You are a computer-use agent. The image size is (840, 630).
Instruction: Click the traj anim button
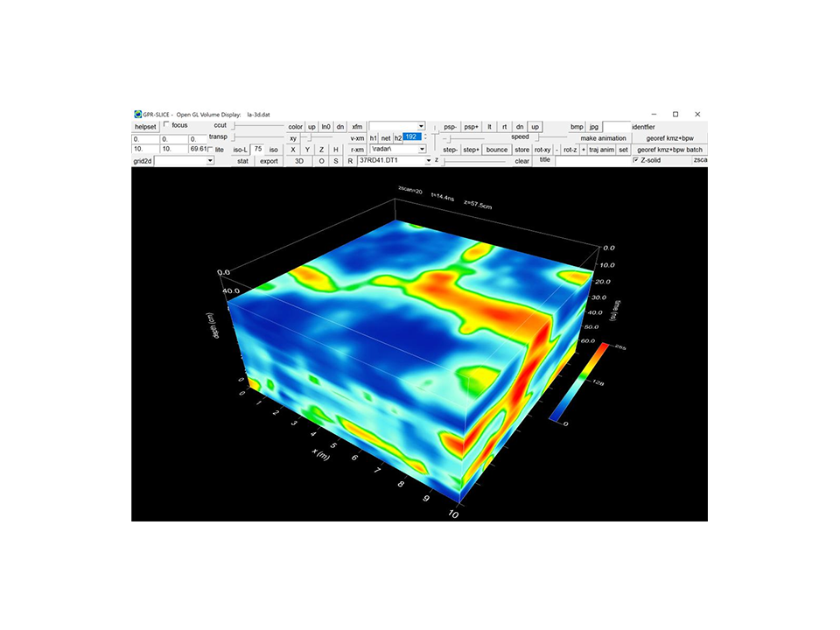tap(602, 150)
